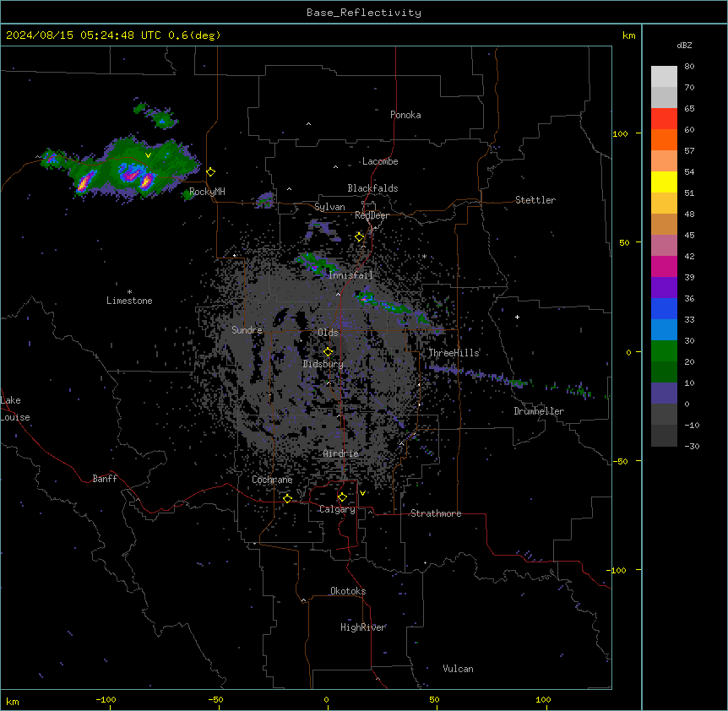Image resolution: width=728 pixels, height=711 pixels.
Task: Click the asterisk marker above Limestone
Action: point(129,292)
